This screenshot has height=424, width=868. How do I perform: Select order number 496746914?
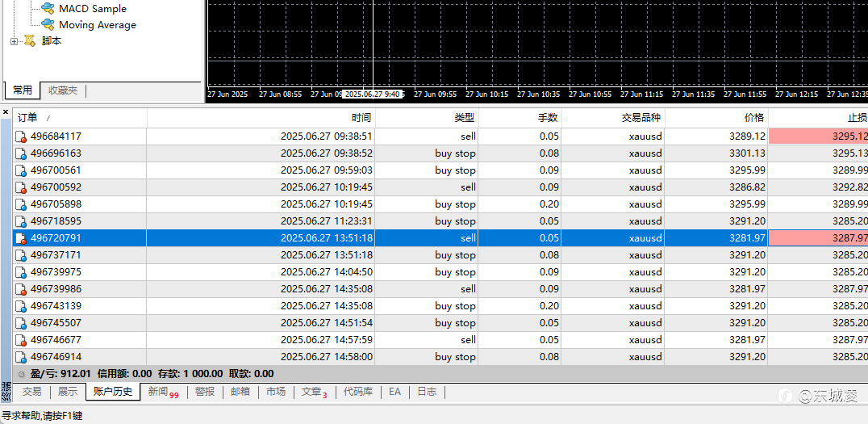[56, 357]
